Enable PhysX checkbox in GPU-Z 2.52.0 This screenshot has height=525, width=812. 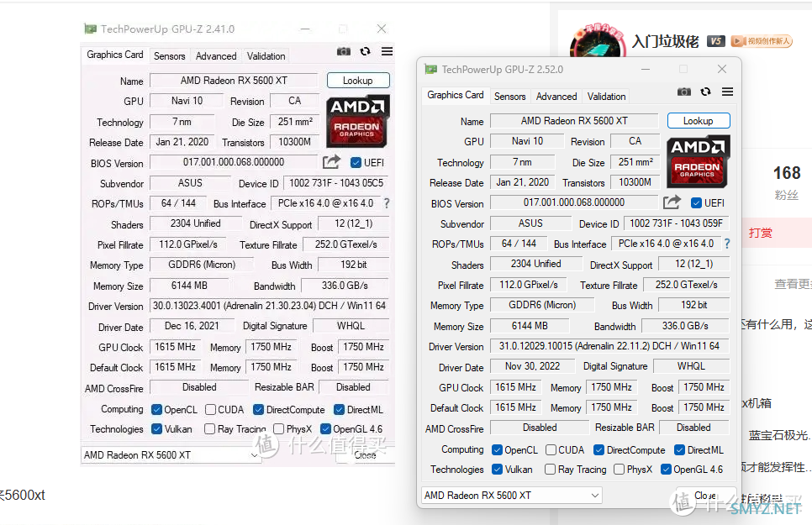[x=619, y=469]
